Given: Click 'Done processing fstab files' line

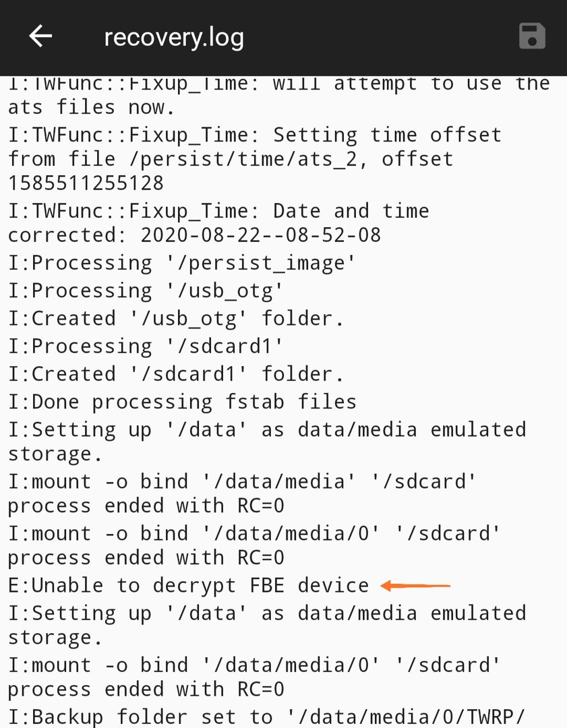Looking at the screenshot, I should point(182,402).
